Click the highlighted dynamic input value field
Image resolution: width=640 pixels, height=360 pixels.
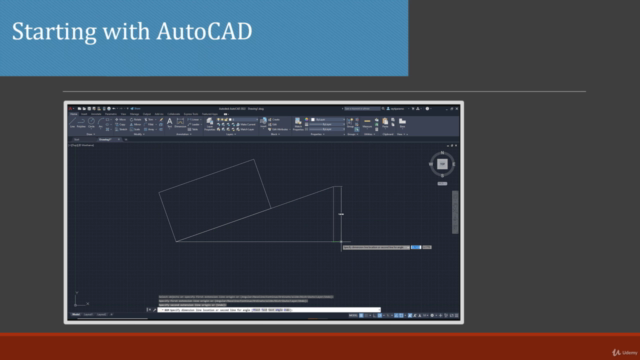click(416, 247)
